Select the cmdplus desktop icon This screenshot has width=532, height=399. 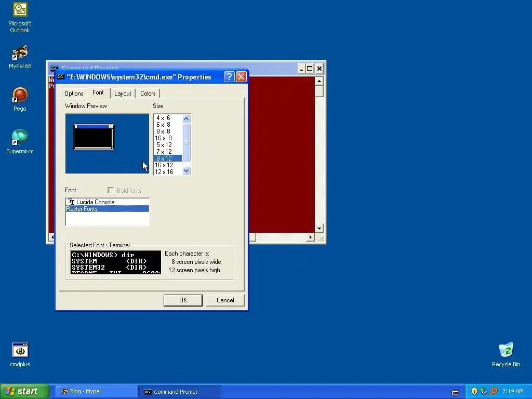coord(20,355)
